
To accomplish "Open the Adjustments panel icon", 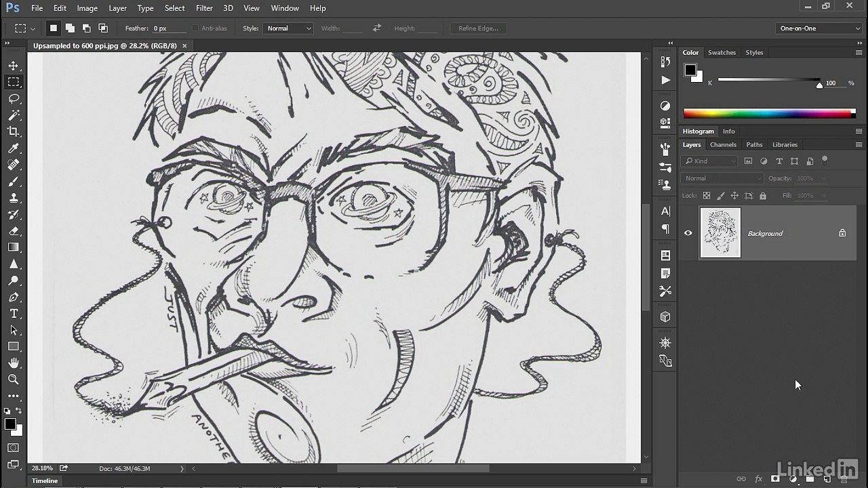I will (665, 106).
